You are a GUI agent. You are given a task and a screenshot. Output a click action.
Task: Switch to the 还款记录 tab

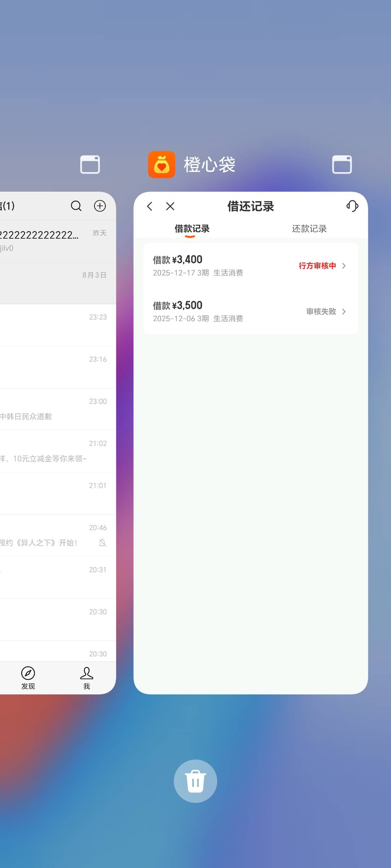click(309, 229)
